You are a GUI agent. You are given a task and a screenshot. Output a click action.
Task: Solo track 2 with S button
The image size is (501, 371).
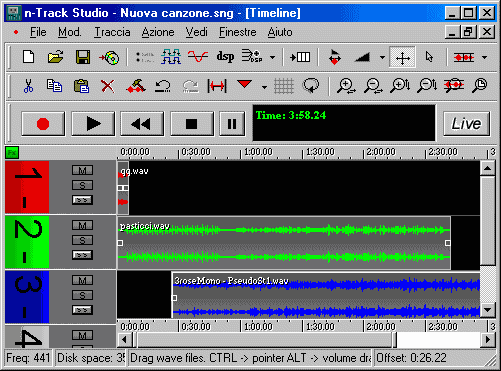click(82, 240)
